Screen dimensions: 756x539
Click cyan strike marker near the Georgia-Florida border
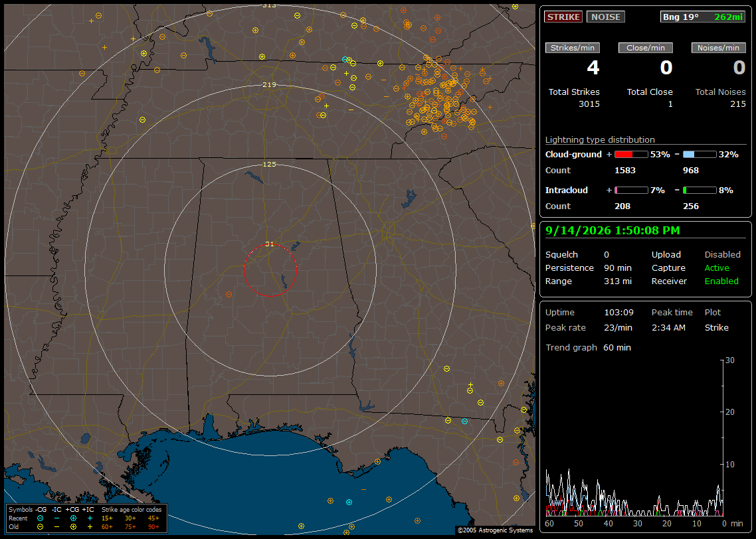point(465,422)
